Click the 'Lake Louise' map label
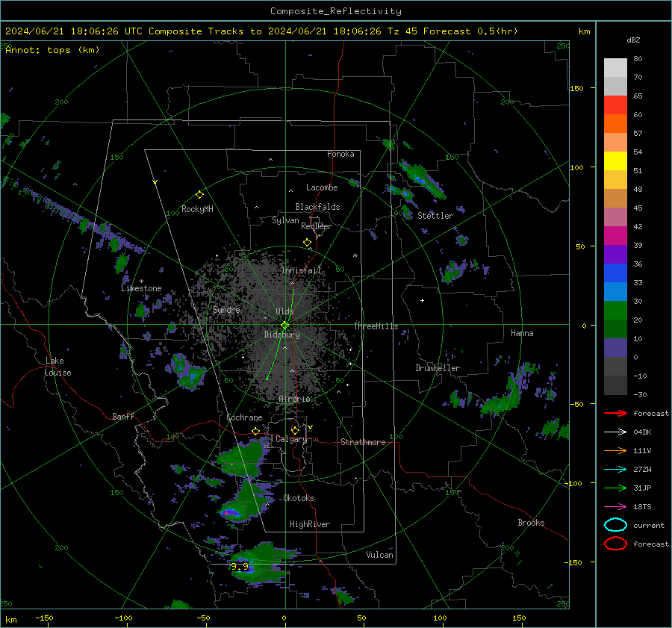This screenshot has width=672, height=628. 57,367
